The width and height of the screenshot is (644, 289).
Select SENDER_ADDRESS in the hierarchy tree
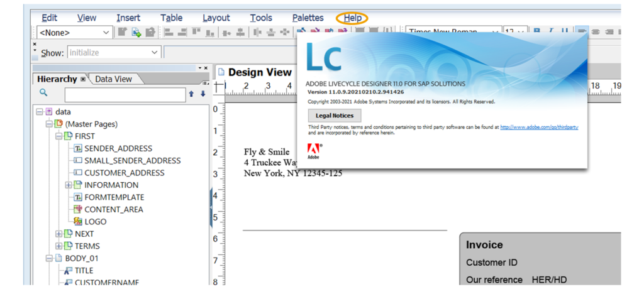pyautogui.click(x=118, y=149)
